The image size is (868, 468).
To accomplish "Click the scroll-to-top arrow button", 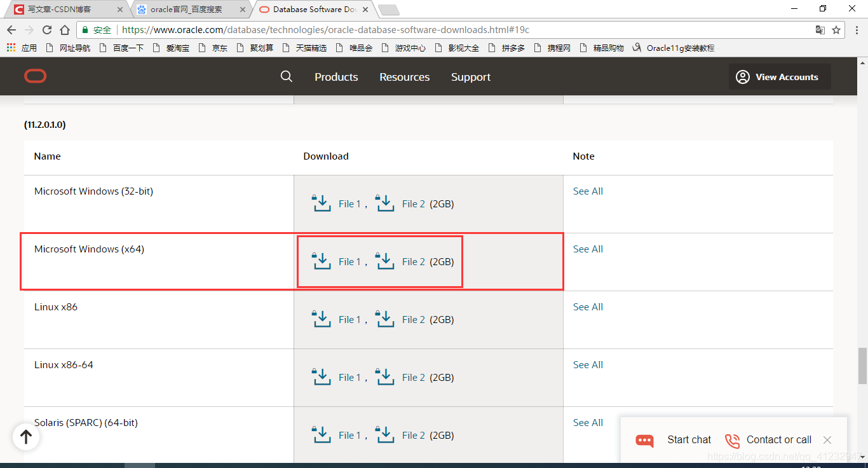I will (25, 437).
